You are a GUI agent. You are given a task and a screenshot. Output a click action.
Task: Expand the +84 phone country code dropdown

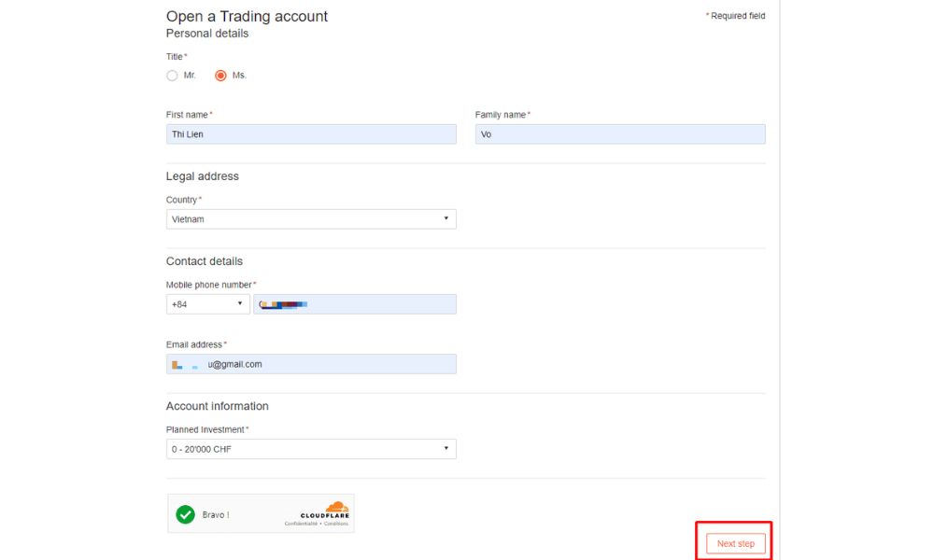point(207,304)
